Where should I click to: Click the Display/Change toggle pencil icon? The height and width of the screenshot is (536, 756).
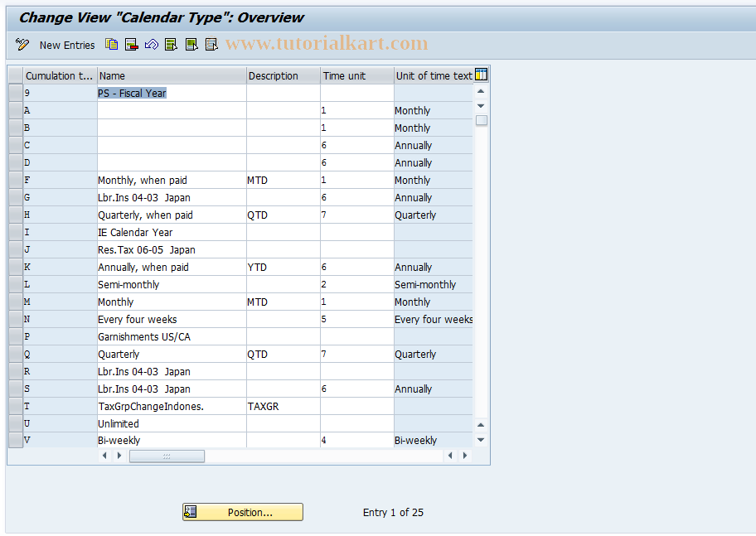[x=22, y=45]
